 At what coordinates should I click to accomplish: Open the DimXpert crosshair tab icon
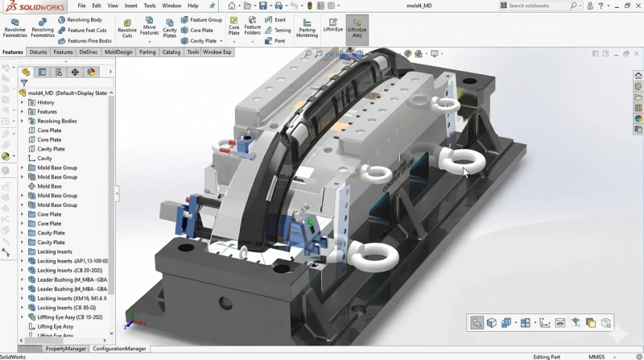point(75,72)
